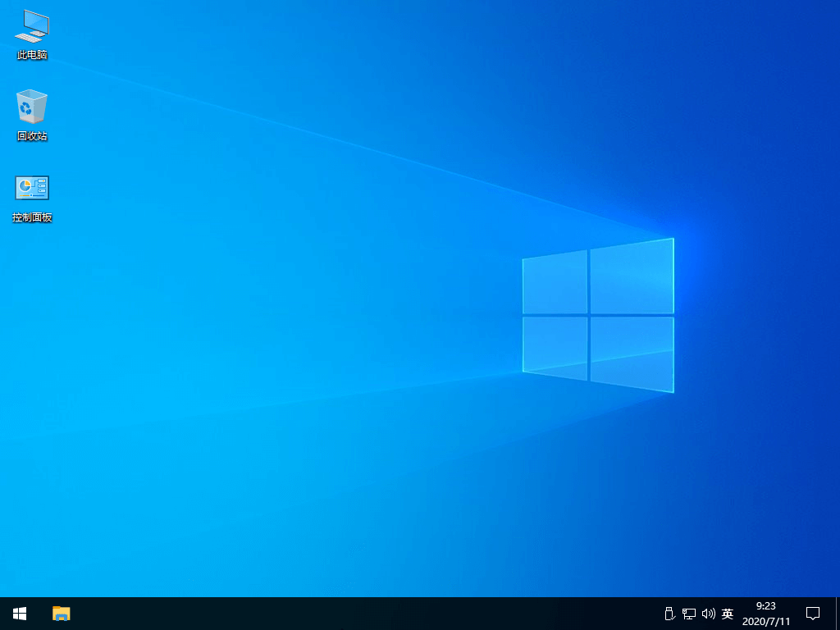This screenshot has width=840, height=630.
Task: Open the Windows Start menu
Action: (x=20, y=613)
